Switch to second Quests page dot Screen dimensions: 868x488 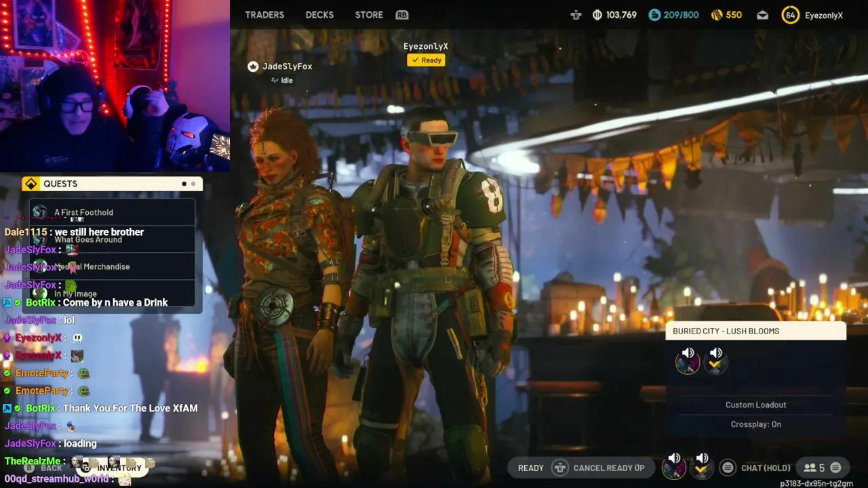[193, 184]
